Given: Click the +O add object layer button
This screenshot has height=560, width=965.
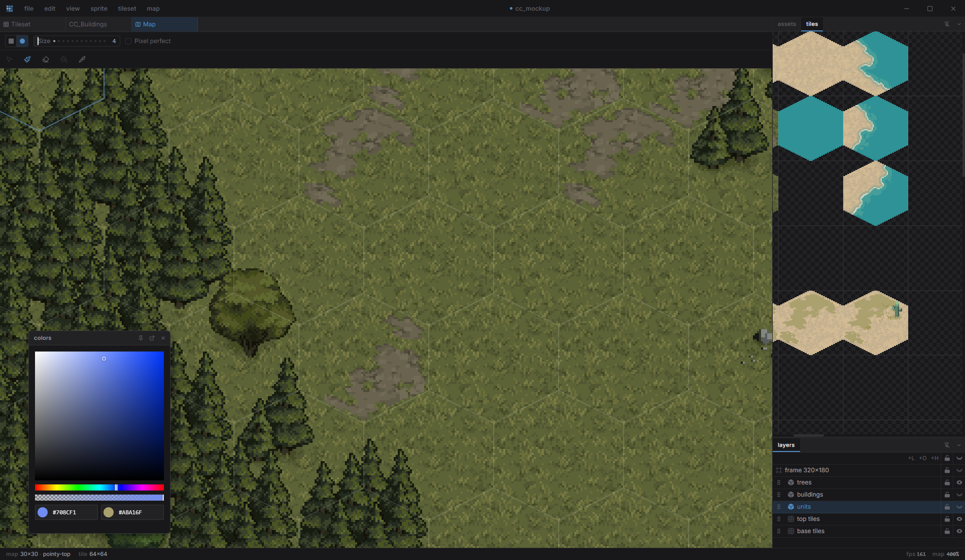Looking at the screenshot, I should [923, 458].
